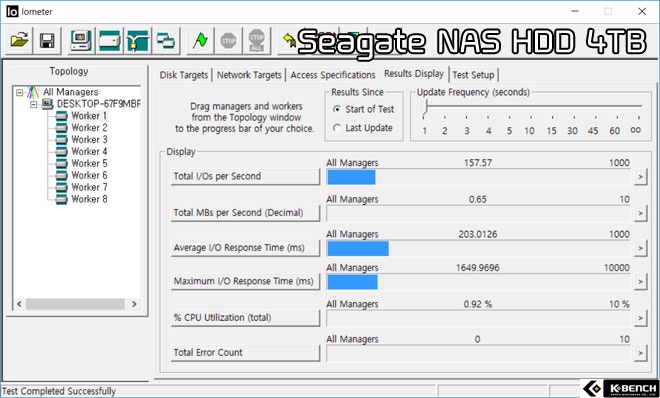Click Stop All tests icon
This screenshot has width=660, height=398.
(256, 41)
